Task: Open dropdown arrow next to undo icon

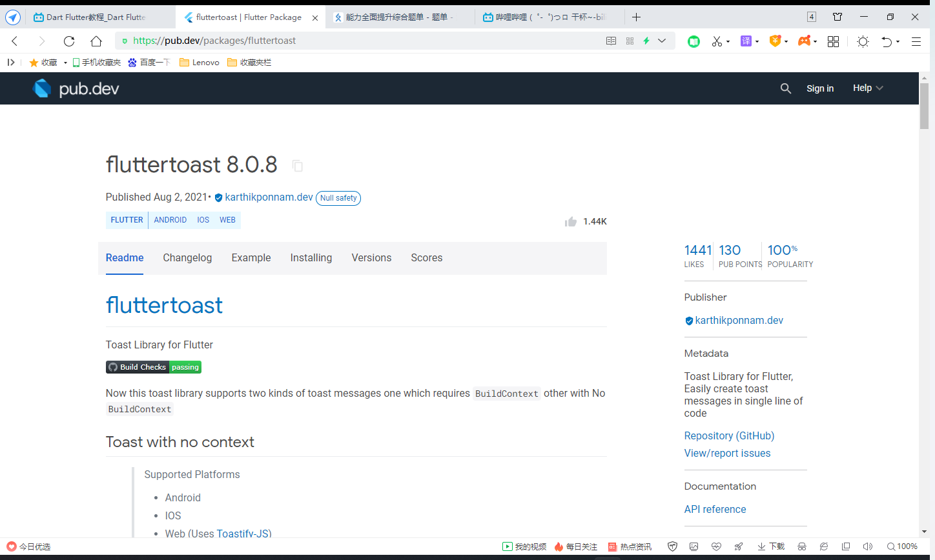Action: (x=898, y=42)
